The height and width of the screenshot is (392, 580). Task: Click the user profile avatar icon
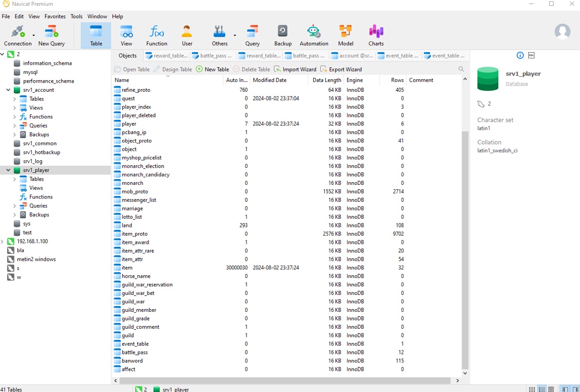[562, 32]
